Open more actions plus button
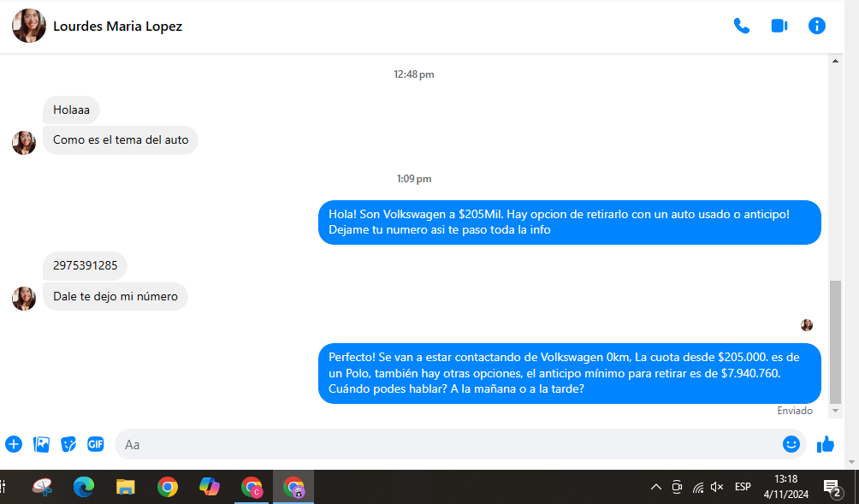Image resolution: width=859 pixels, height=504 pixels. [x=14, y=444]
